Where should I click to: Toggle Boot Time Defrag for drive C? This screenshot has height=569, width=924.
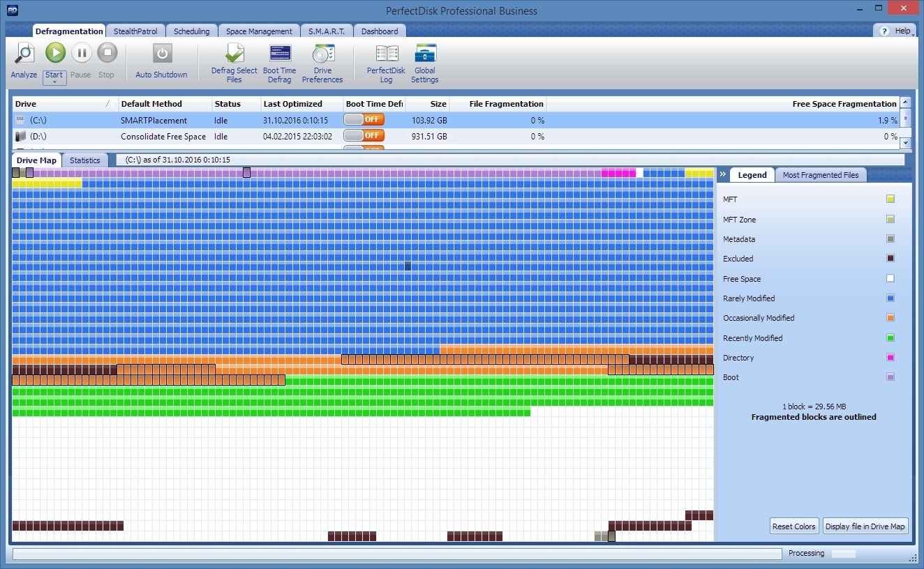pyautogui.click(x=364, y=120)
